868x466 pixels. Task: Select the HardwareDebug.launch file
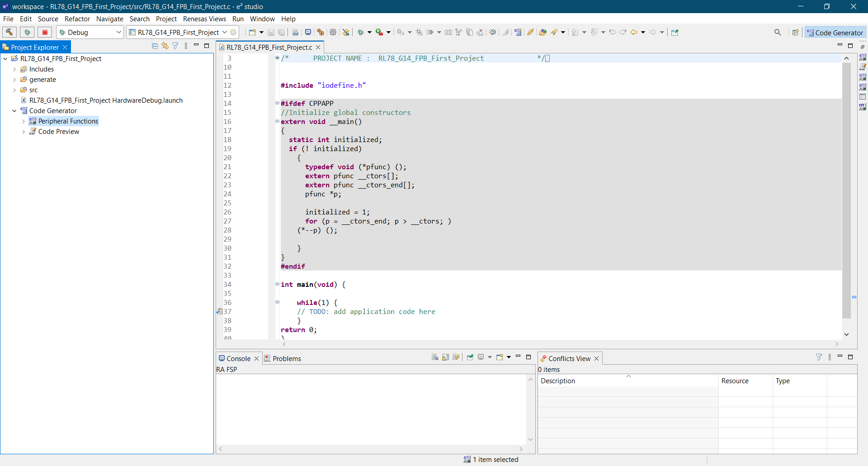[106, 100]
